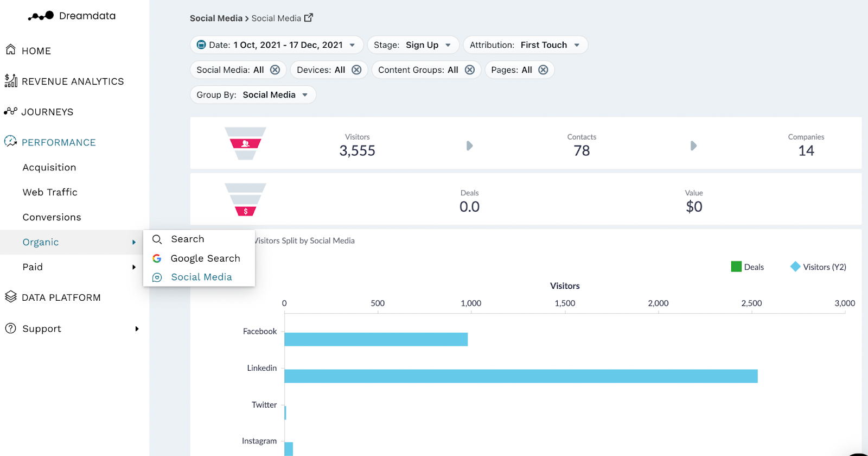Image resolution: width=868 pixels, height=456 pixels.
Task: Clear the Content Groups filter X icon
Action: (x=470, y=70)
